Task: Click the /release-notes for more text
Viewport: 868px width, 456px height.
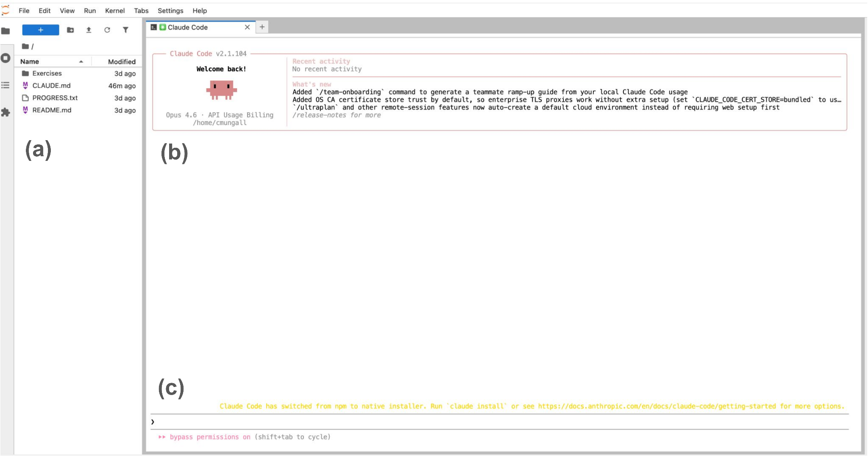Action: pos(337,115)
